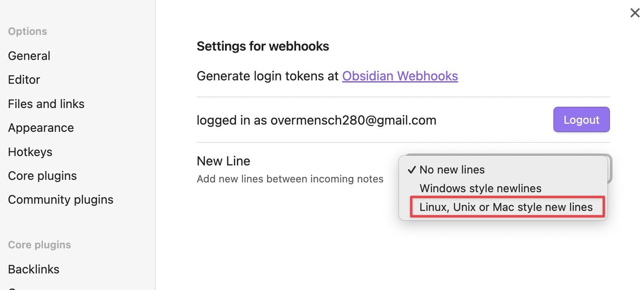This screenshot has height=290, width=644.
Task: Follow the Obsidian Webhooks link
Action: click(x=400, y=76)
